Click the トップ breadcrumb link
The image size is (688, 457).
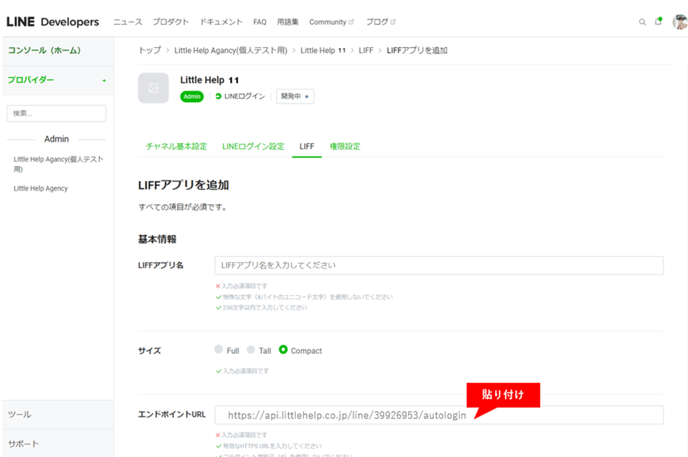[x=149, y=50]
